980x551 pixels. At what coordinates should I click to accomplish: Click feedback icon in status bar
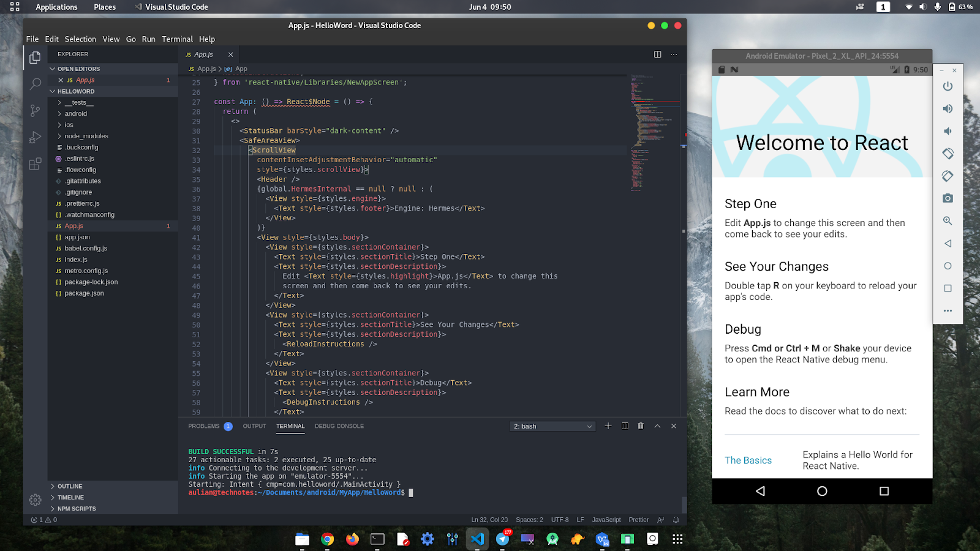(660, 520)
